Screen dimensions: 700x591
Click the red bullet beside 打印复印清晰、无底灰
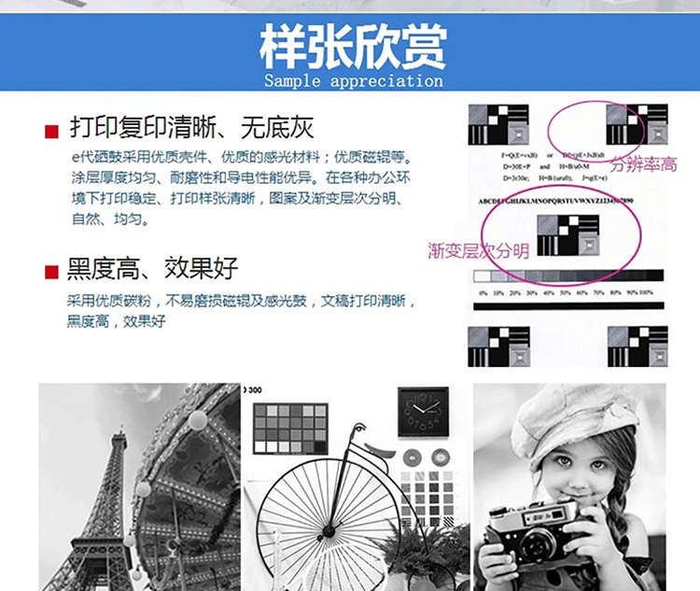pyautogui.click(x=52, y=130)
